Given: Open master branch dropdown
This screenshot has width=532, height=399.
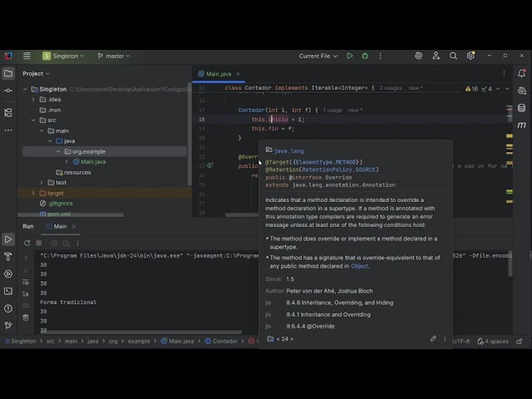Looking at the screenshot, I should 113,56.
